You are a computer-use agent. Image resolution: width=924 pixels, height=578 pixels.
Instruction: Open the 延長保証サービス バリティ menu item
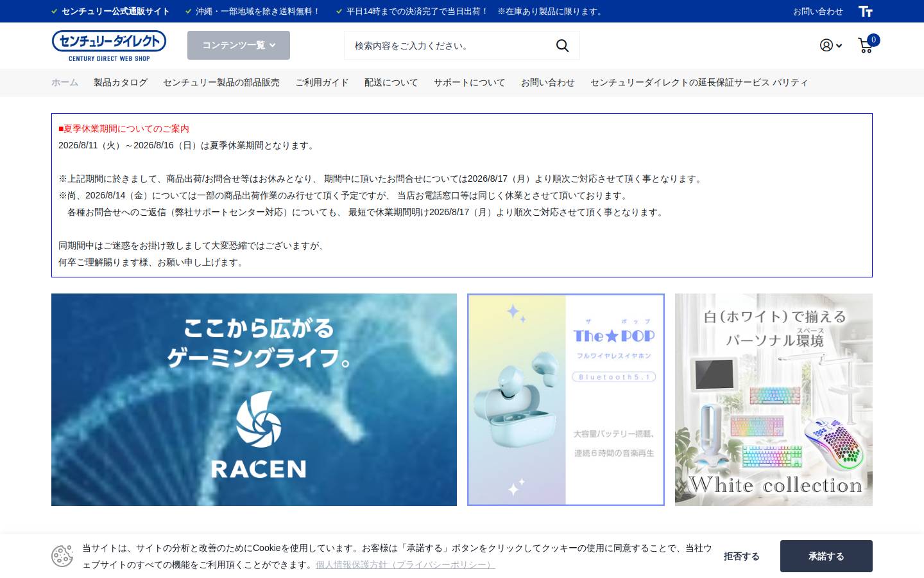point(699,82)
